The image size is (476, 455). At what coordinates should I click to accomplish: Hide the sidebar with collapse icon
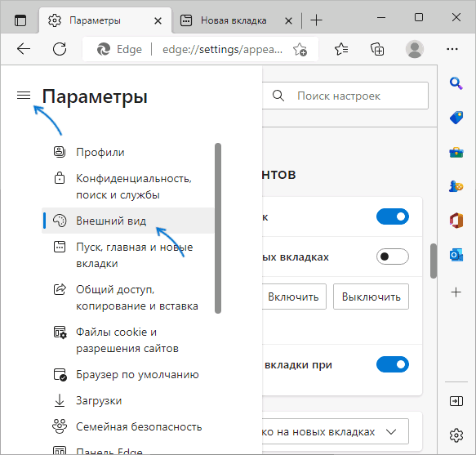click(x=456, y=401)
